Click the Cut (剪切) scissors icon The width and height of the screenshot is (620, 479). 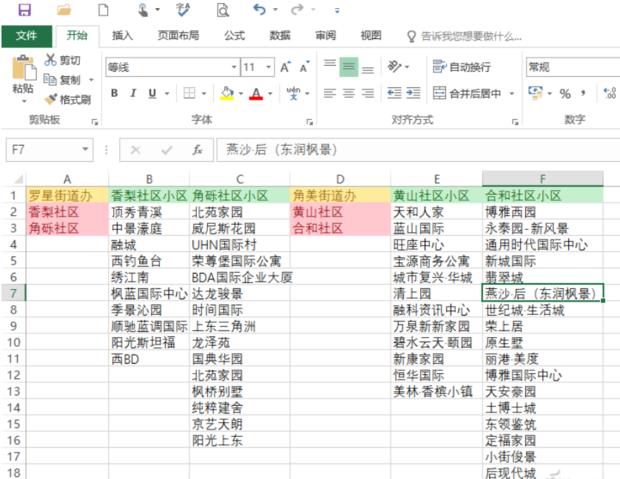52,60
